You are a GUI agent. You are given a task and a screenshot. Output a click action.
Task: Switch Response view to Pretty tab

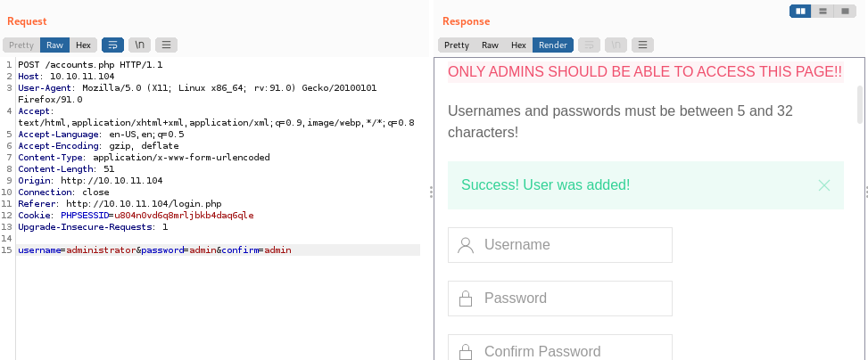tap(457, 45)
